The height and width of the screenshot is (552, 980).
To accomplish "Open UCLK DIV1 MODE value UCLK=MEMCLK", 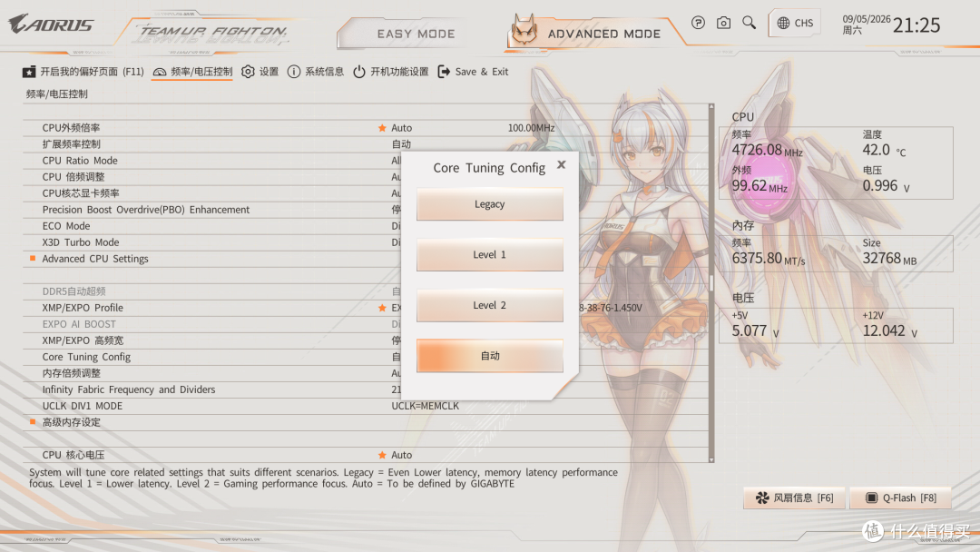I will tap(425, 406).
